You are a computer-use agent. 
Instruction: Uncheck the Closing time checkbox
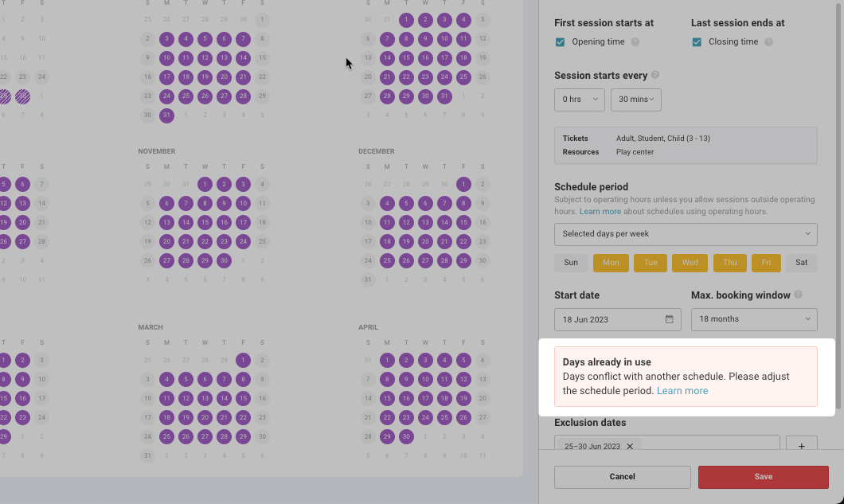[697, 42]
